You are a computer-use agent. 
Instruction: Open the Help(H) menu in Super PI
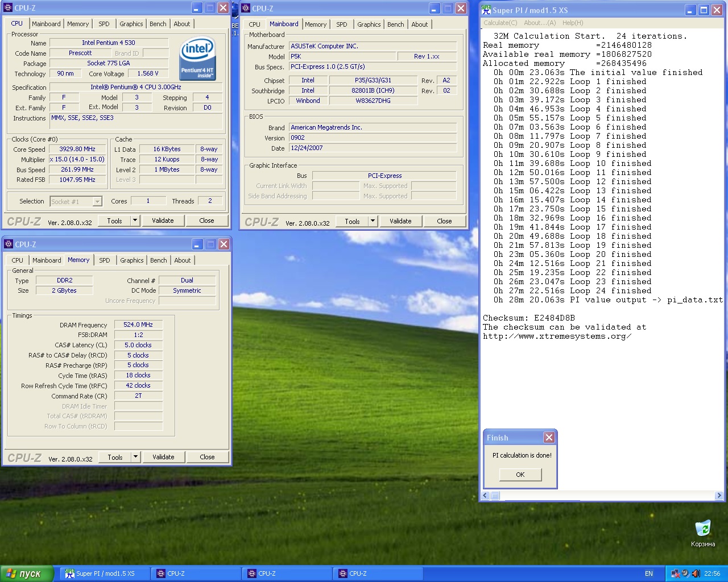(x=573, y=23)
